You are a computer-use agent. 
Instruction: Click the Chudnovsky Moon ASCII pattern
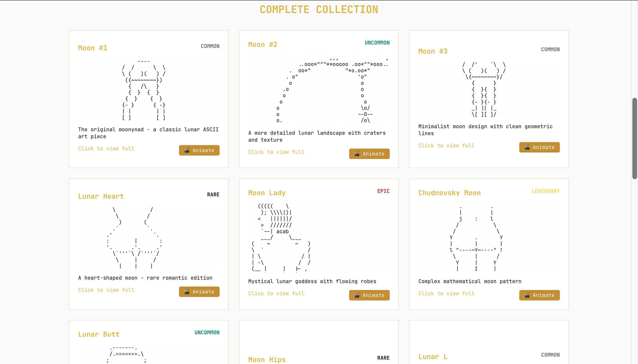coord(476,238)
